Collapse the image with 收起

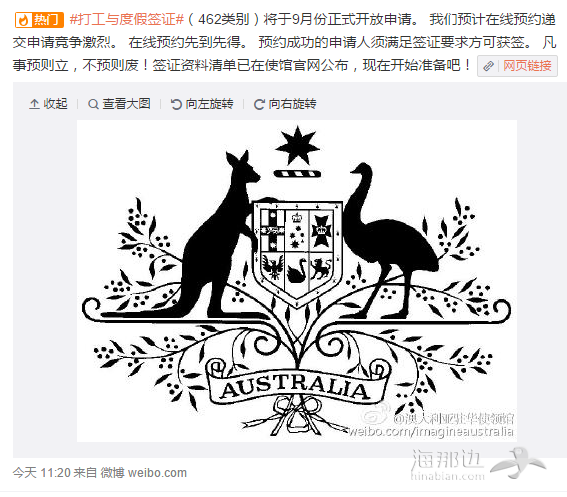48,104
